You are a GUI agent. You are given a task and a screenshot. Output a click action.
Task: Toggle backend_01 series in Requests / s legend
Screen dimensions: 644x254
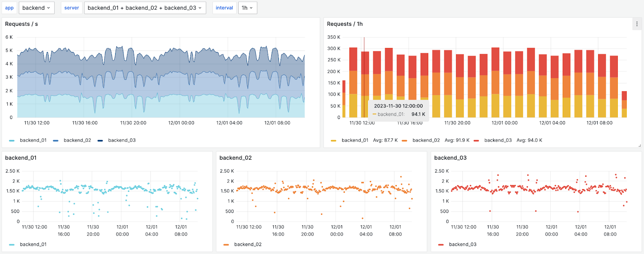point(33,140)
